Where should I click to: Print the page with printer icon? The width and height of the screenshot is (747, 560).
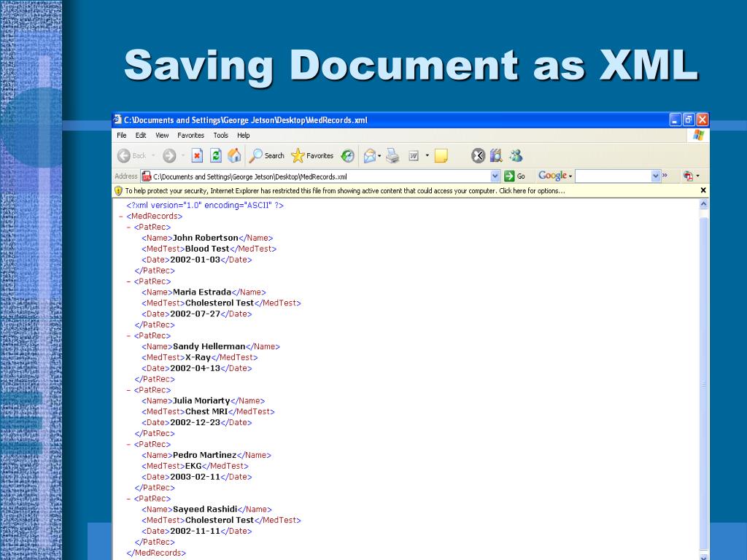pyautogui.click(x=392, y=156)
